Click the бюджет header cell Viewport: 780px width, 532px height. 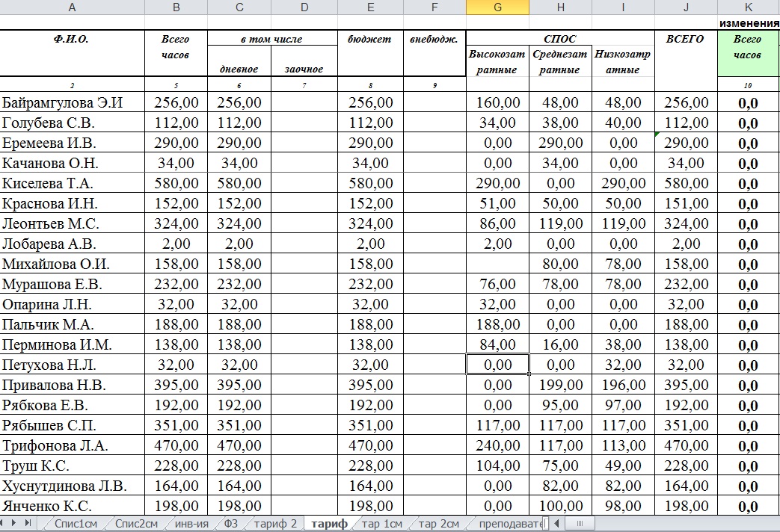point(371,53)
